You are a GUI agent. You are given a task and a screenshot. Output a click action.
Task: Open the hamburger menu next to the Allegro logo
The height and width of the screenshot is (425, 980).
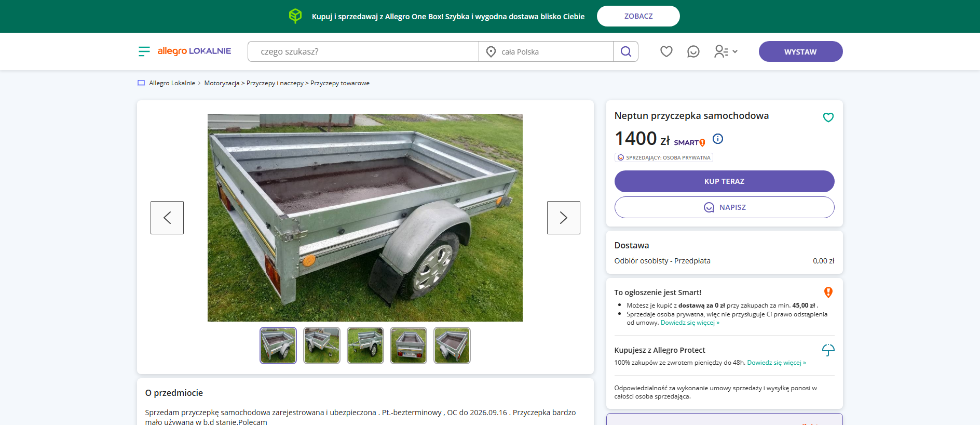[144, 51]
